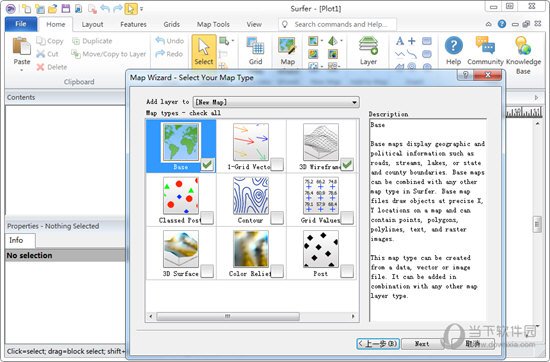Screen dimensions: 550x362
Task: Check the Post map checkbox
Action: point(347,271)
